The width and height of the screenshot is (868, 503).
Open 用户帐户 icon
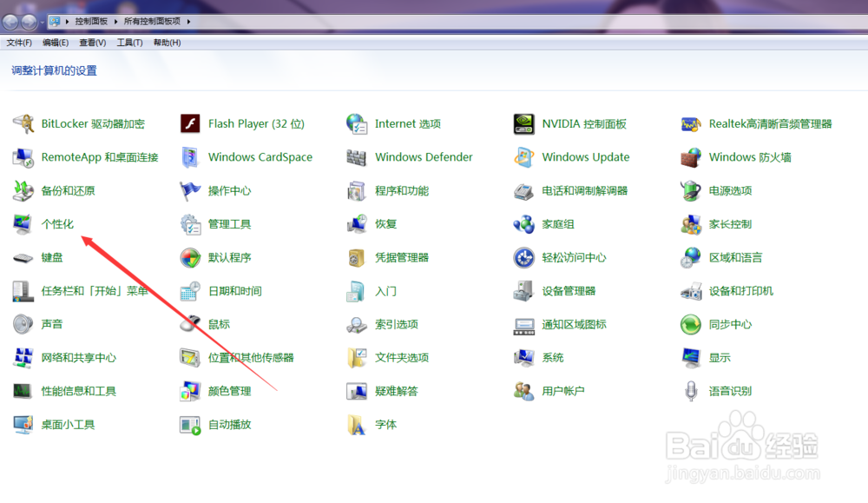tap(523, 391)
